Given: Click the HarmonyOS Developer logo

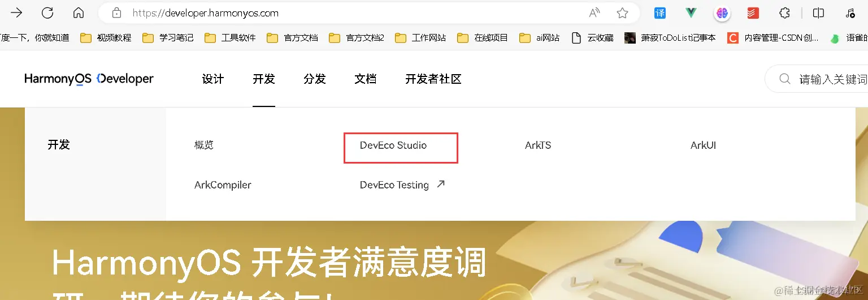Looking at the screenshot, I should coord(89,79).
